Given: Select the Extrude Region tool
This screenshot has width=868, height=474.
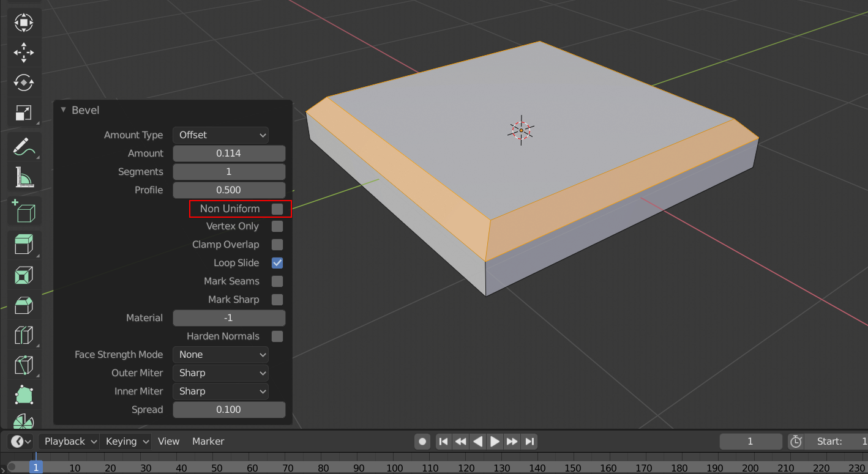Looking at the screenshot, I should pyautogui.click(x=24, y=245).
